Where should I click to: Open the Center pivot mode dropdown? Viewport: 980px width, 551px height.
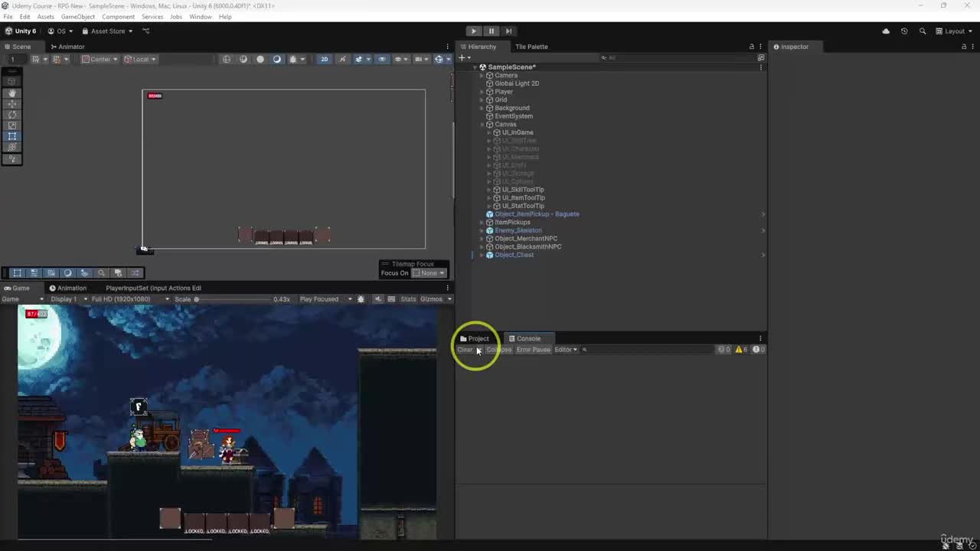(99, 59)
